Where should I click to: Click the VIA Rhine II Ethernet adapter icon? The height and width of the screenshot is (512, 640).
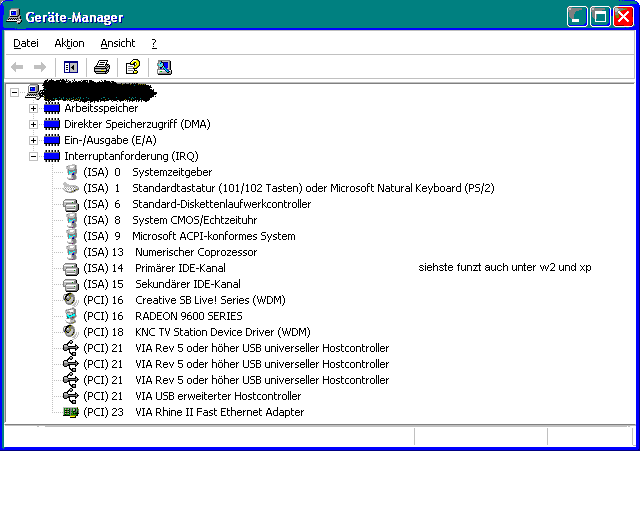70,412
